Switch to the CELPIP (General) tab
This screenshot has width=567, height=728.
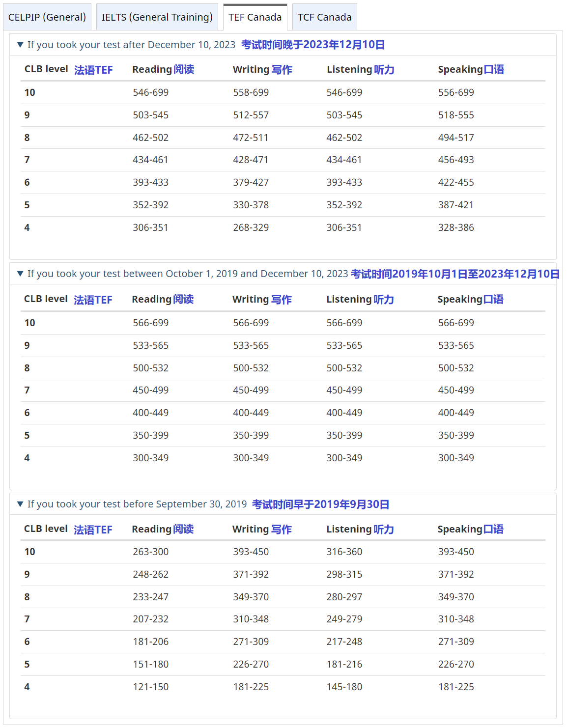tap(47, 17)
